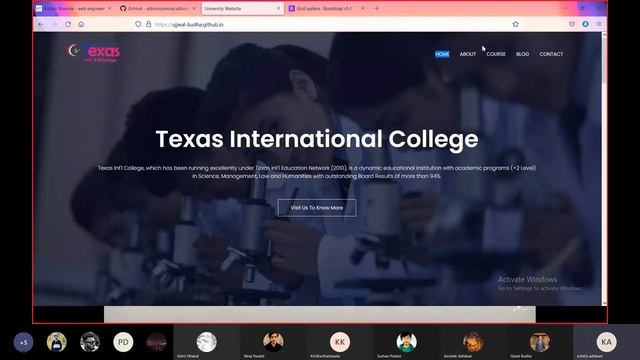This screenshot has width=640, height=360.
Task: Show the +5 additional participants
Action: [x=23, y=342]
